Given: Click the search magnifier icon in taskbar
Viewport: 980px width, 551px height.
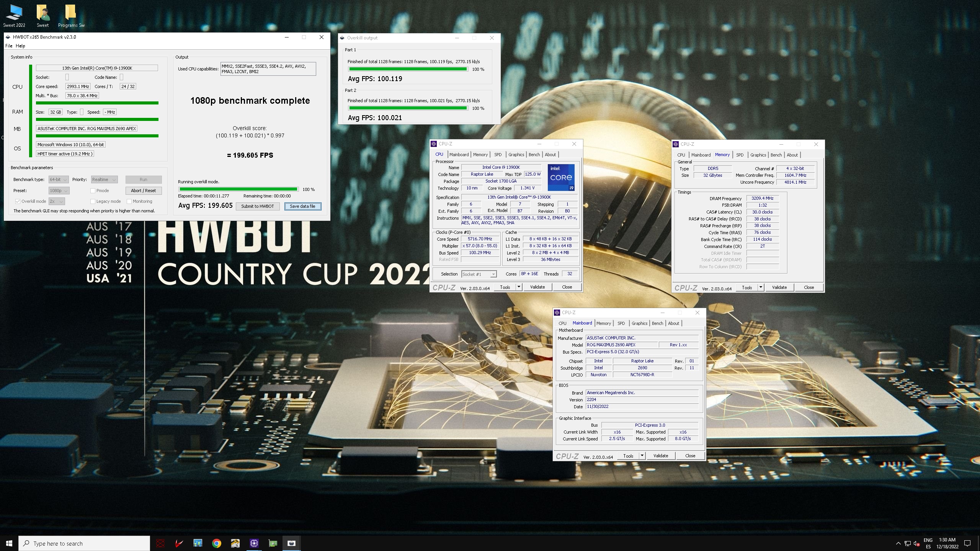Looking at the screenshot, I should (26, 543).
